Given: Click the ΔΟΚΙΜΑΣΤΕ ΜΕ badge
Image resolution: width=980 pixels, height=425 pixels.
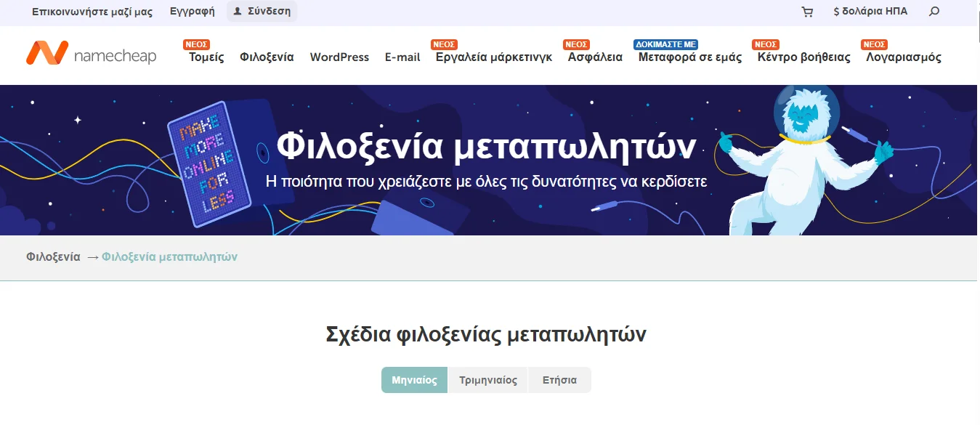Looking at the screenshot, I should click(x=666, y=44).
